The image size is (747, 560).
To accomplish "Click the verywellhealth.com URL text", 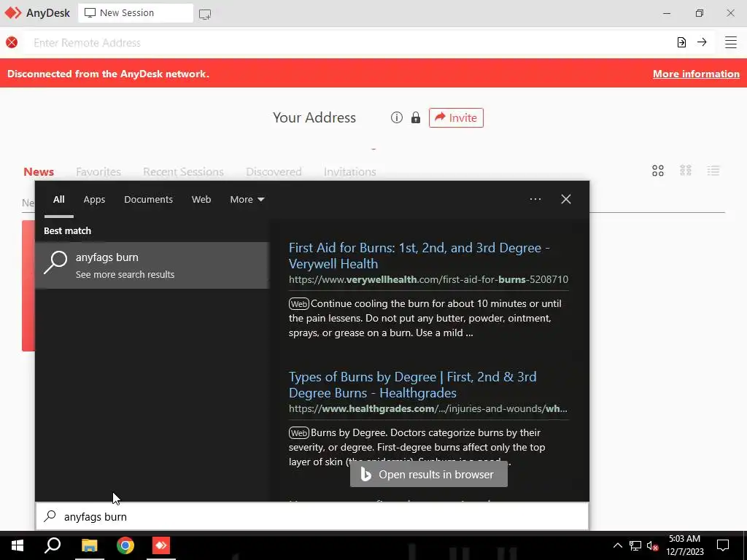I will coord(428,279).
